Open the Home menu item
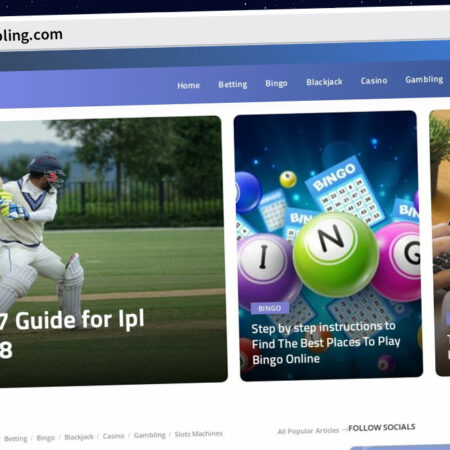The width and height of the screenshot is (450, 450). (x=188, y=85)
